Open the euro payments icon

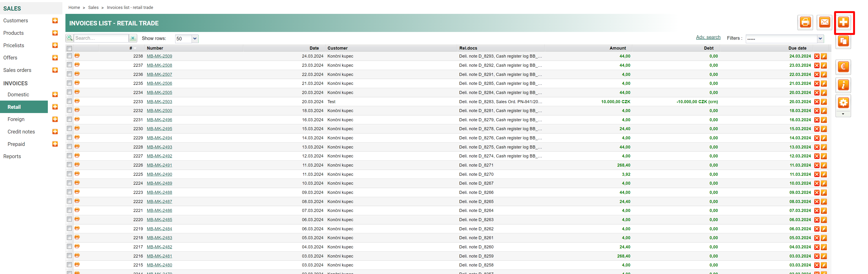tap(843, 67)
